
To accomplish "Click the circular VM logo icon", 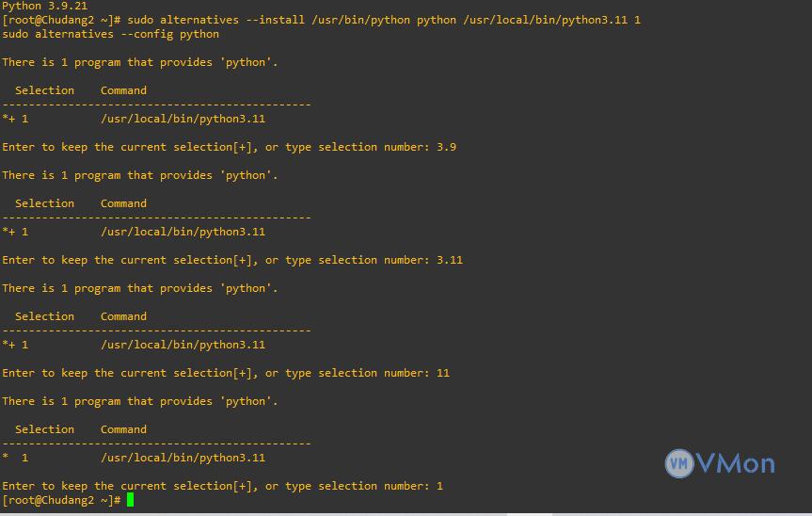I will pos(678,463).
